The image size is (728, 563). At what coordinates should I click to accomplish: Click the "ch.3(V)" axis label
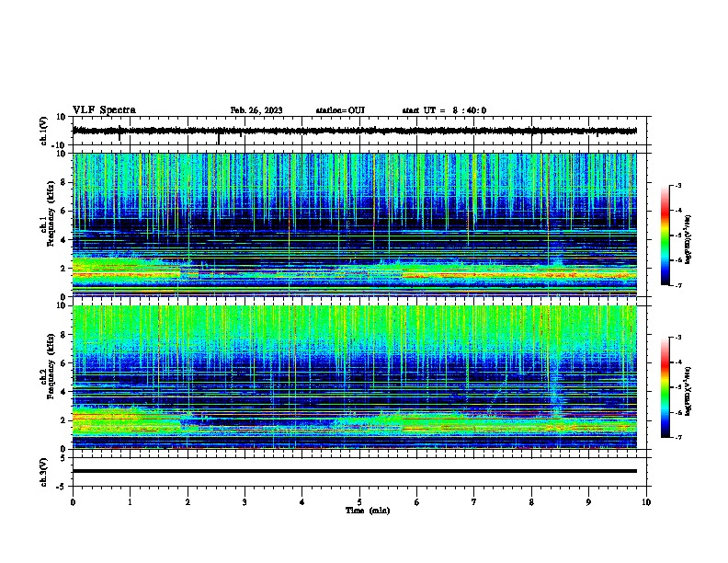[x=44, y=472]
